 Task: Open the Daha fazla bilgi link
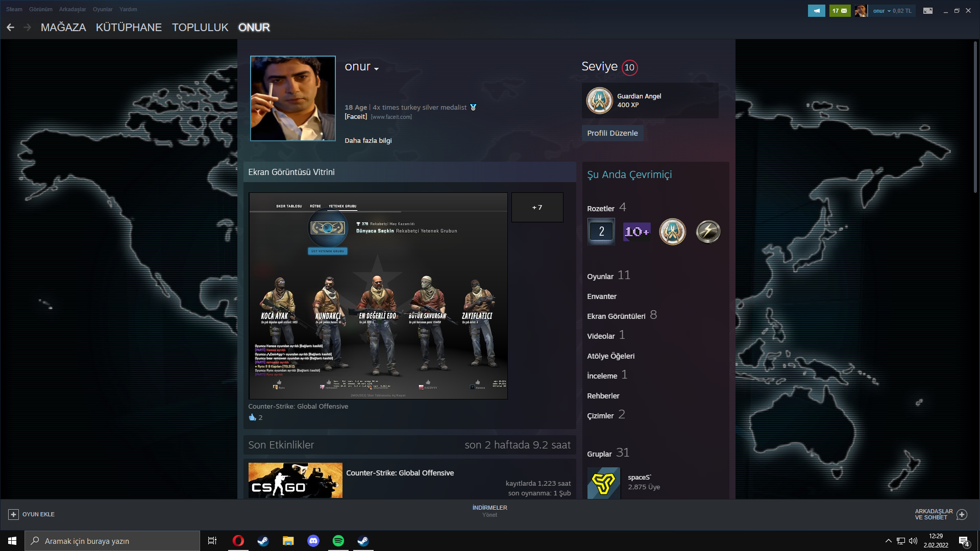click(368, 140)
